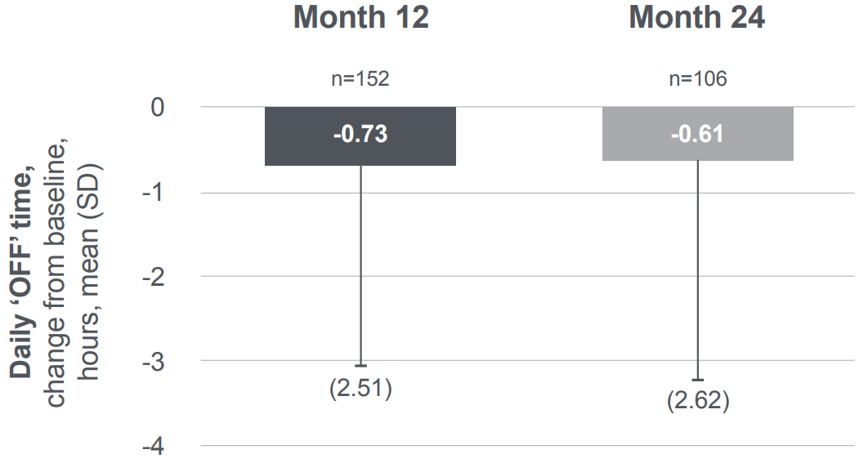868x463 pixels.
Task: Select the -0.61 data label
Action: pos(697,135)
